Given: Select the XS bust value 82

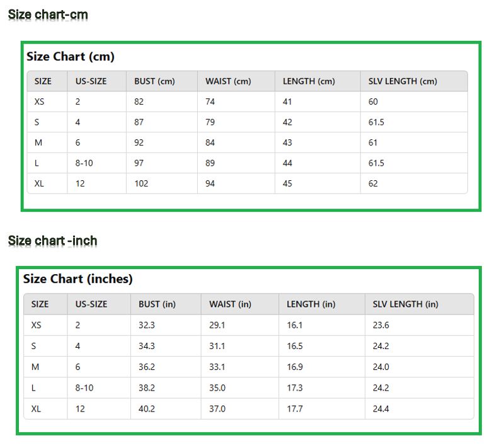Looking at the screenshot, I should pyautogui.click(x=139, y=102).
